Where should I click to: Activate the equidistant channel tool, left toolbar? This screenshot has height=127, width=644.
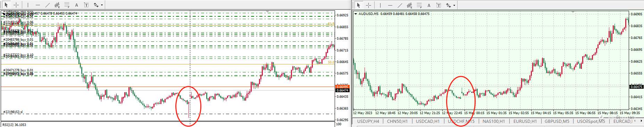57,5
